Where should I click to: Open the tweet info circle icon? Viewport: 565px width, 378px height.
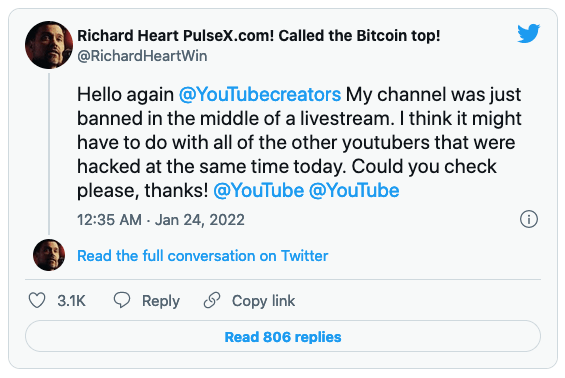529,219
